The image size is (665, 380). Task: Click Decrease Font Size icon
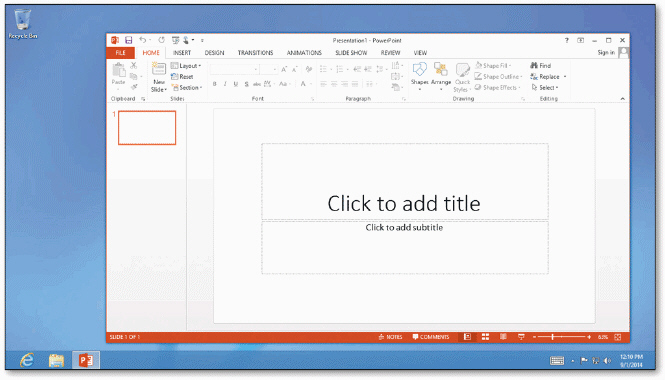point(294,69)
